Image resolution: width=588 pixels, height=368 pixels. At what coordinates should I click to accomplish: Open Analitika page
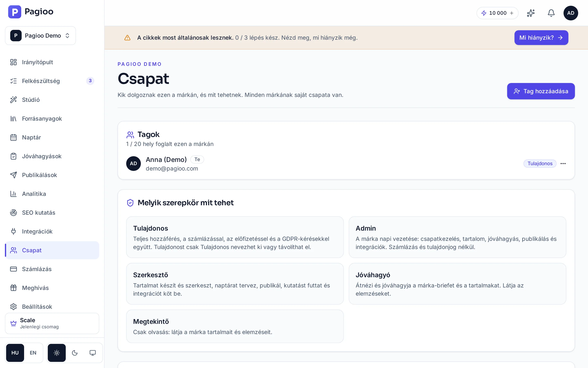pyautogui.click(x=52, y=194)
